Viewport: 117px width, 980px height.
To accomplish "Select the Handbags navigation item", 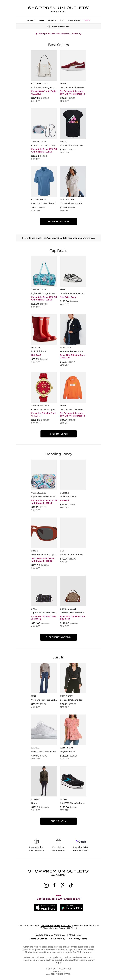I will pyautogui.click(x=74, y=20).
